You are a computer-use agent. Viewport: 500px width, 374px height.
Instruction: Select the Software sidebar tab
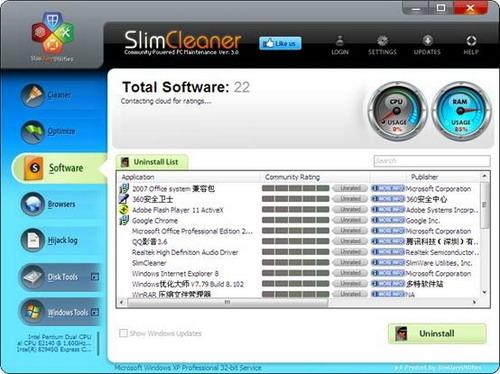58,168
